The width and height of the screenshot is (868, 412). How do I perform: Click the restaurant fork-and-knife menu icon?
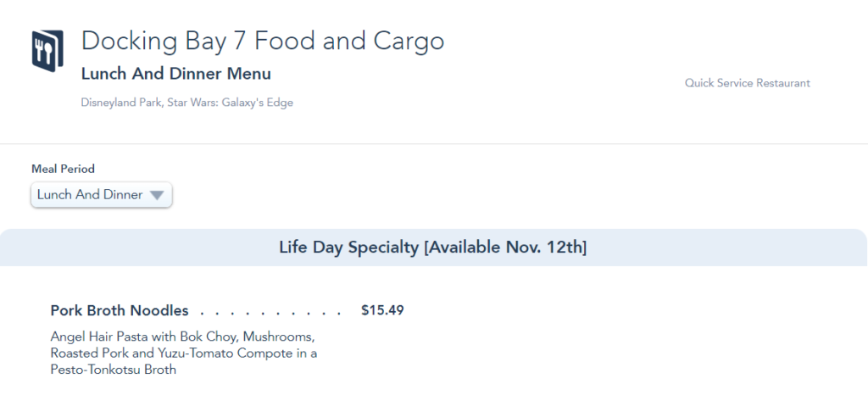(x=47, y=49)
